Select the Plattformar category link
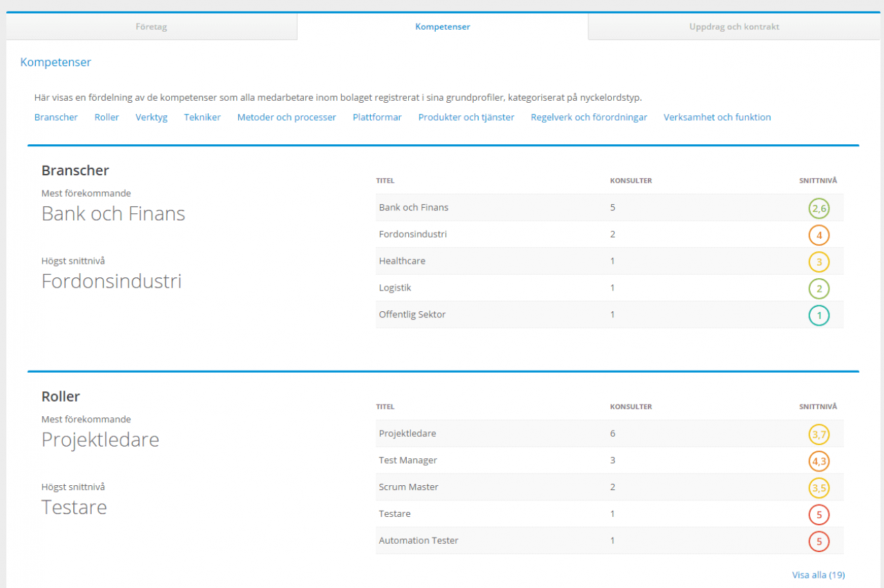884x588 pixels. [377, 117]
